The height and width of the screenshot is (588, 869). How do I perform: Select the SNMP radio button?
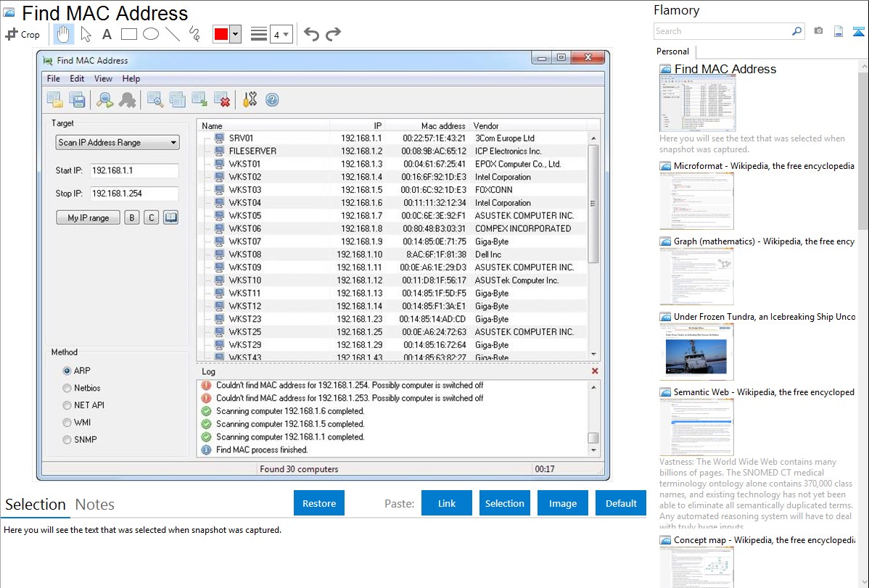[67, 440]
